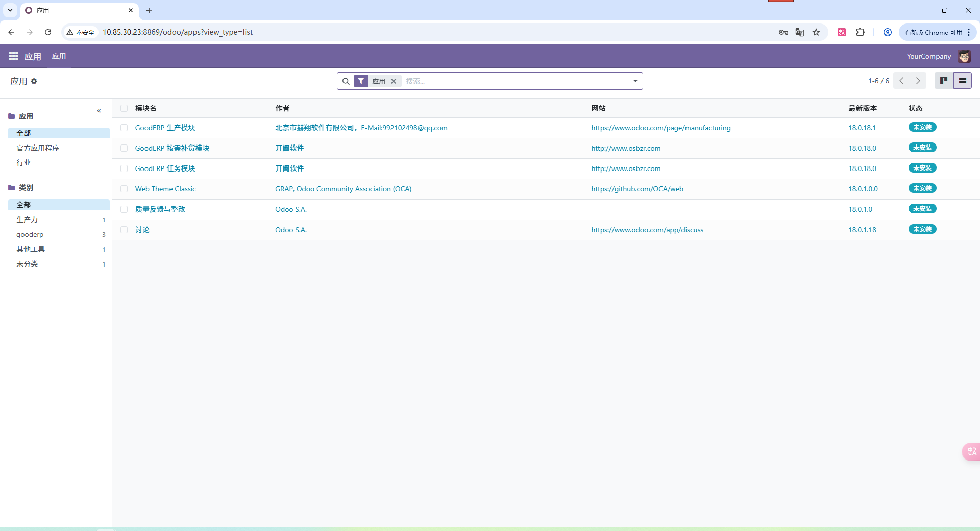This screenshot has height=531, width=980.
Task: Open the Chrome profile icon
Action: 888,32
